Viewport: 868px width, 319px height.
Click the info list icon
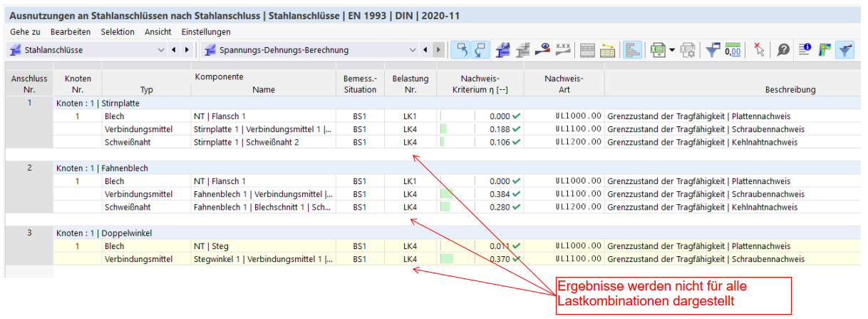pos(805,50)
